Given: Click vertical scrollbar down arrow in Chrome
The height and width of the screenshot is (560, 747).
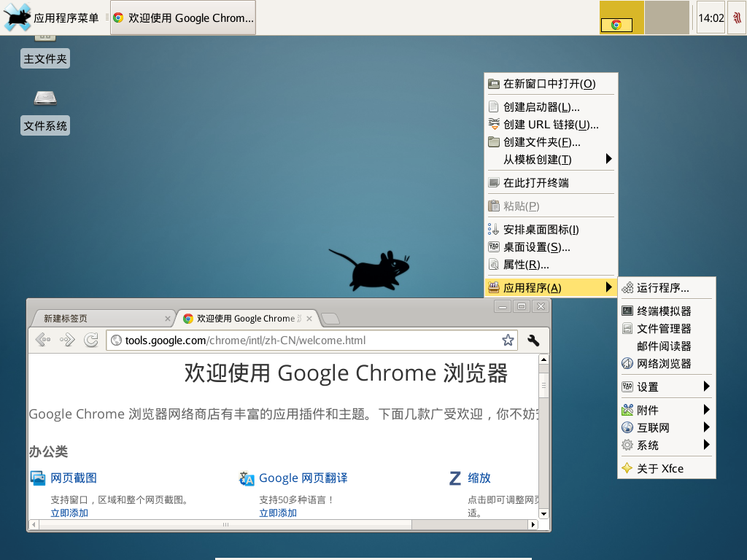Looking at the screenshot, I should (543, 514).
